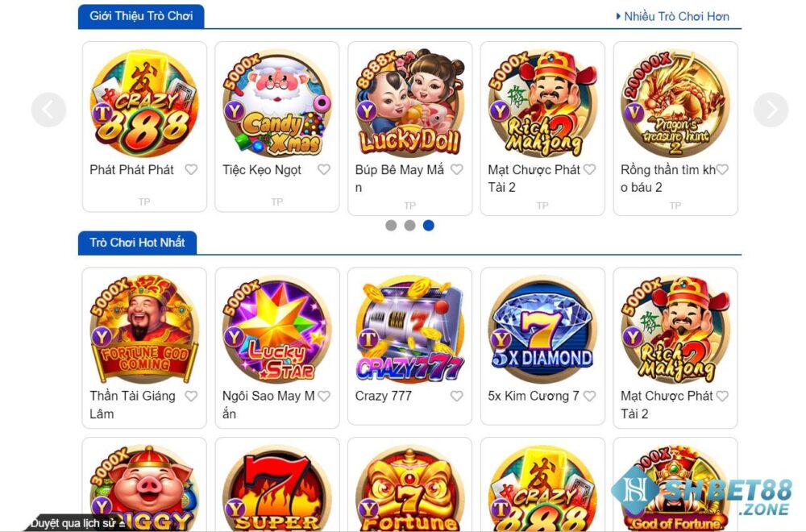Select the Trò Chơi Hot Nhất tab
The width and height of the screenshot is (806, 532).
coord(137,243)
